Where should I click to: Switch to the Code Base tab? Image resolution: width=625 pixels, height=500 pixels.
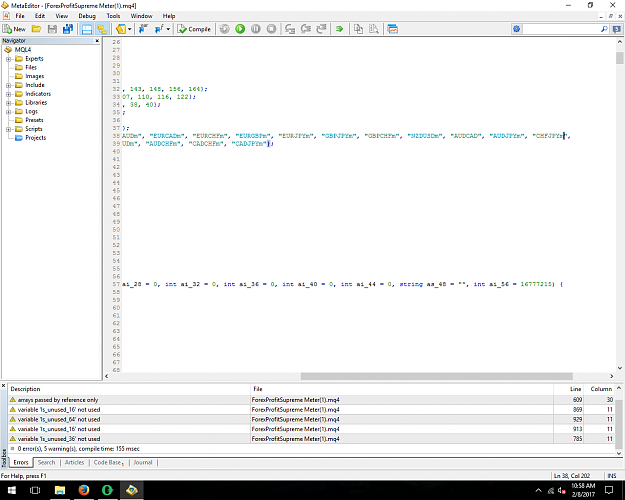tap(108, 463)
